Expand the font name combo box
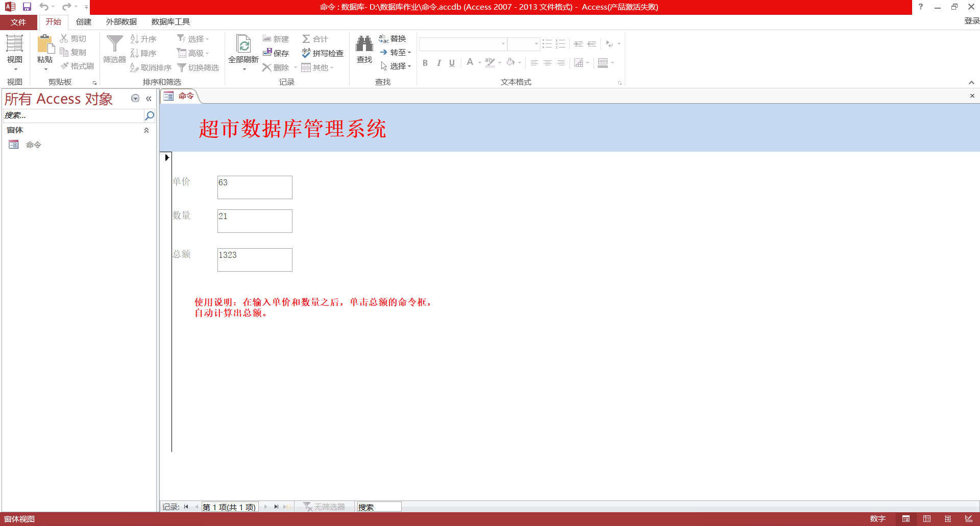The image size is (980, 526). (x=503, y=44)
